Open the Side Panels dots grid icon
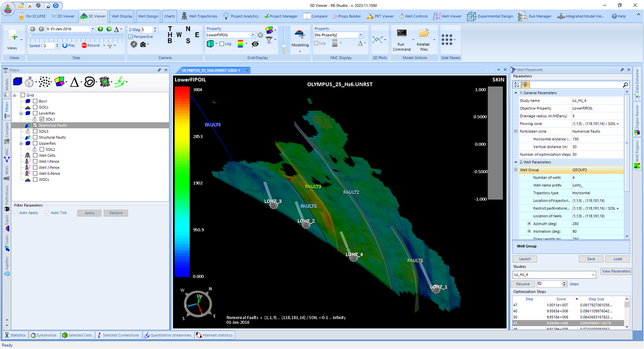Viewport: 644px width, 349px height. [x=447, y=39]
